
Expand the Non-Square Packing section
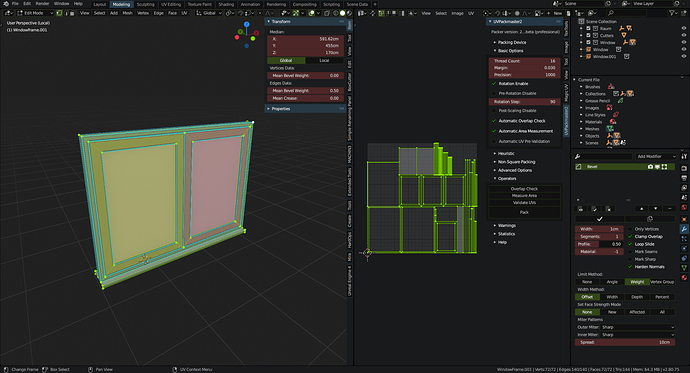(516, 162)
